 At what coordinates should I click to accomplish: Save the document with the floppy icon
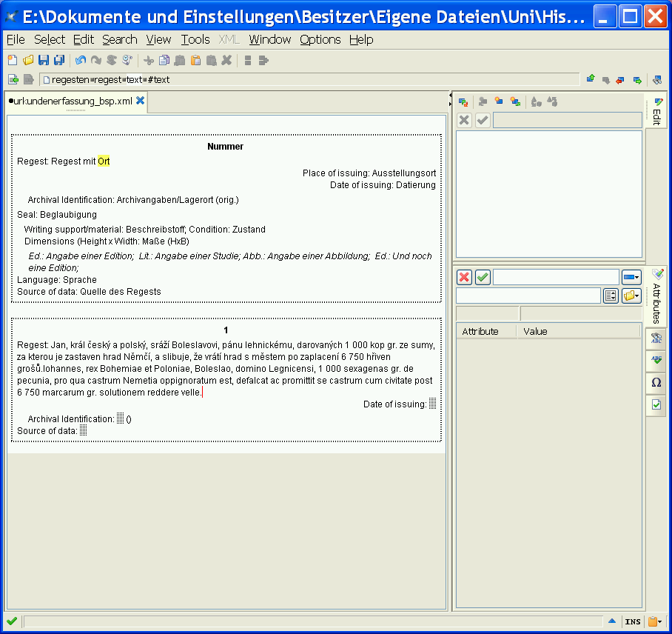[44, 61]
